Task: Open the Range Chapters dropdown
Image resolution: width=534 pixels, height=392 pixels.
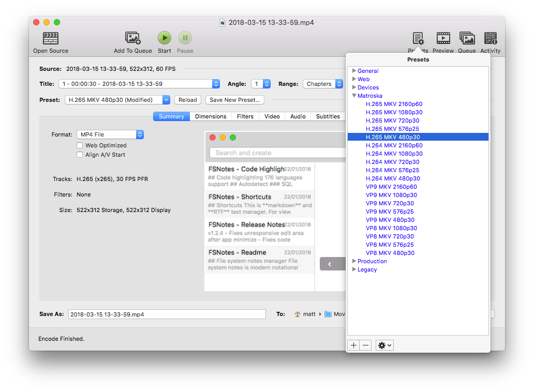Action: tap(323, 84)
